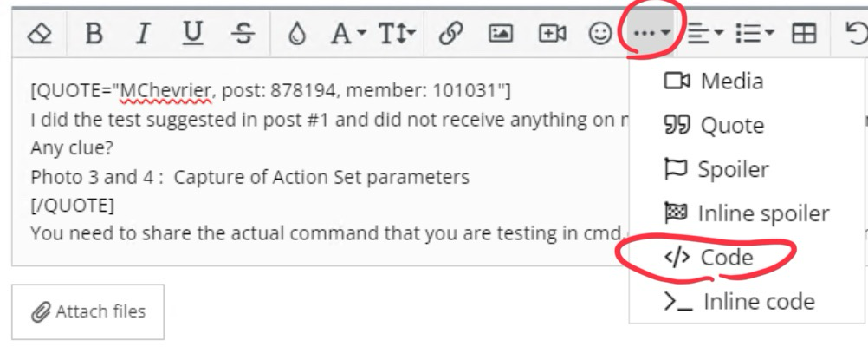Open the text color droplet picker
Screen dimensions: 868x347
(297, 34)
